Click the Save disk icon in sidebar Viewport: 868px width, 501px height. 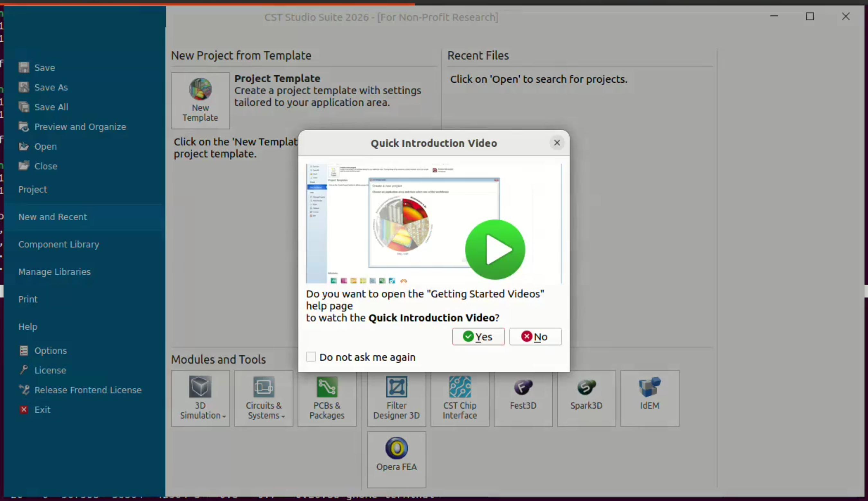point(24,68)
